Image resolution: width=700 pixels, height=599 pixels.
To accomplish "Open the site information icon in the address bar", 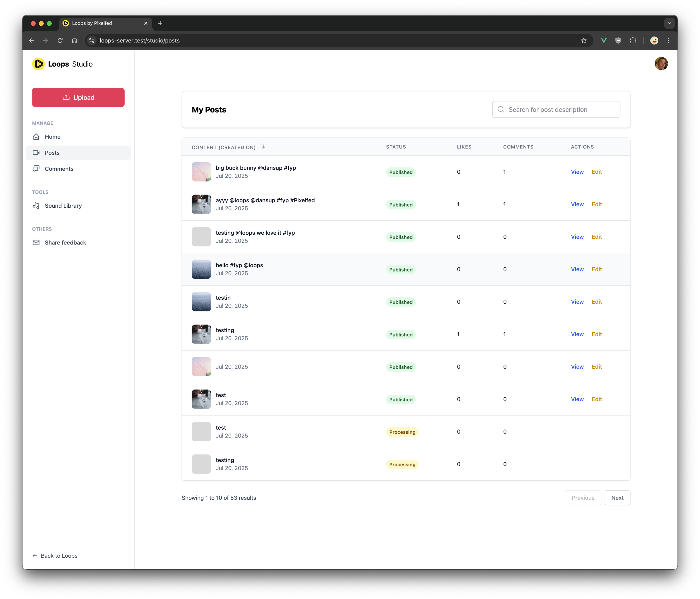I will tap(91, 40).
